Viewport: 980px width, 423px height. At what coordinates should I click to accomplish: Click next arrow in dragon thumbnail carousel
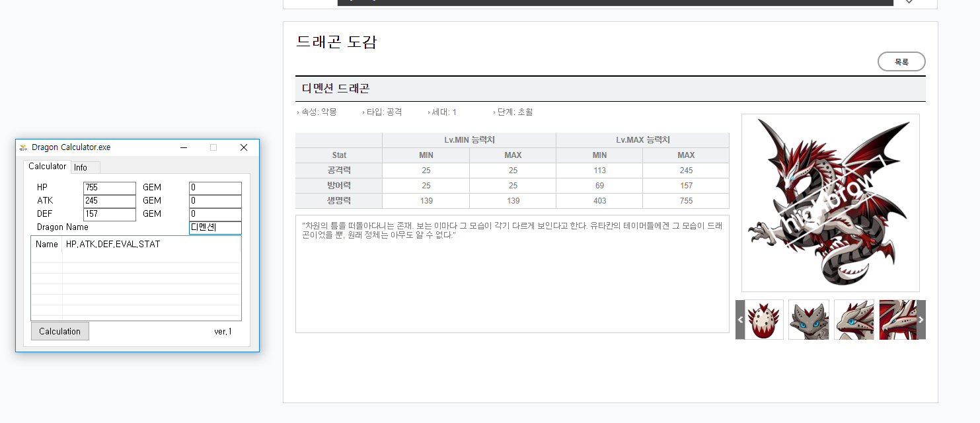pyautogui.click(x=921, y=320)
